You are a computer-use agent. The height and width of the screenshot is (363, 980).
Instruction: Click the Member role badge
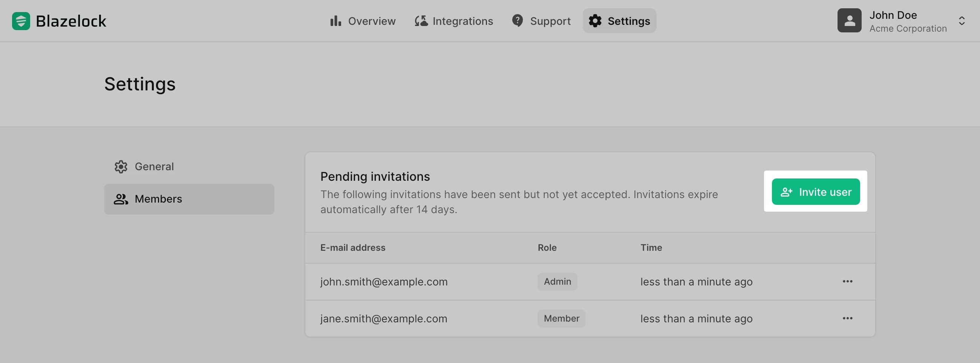pos(561,319)
